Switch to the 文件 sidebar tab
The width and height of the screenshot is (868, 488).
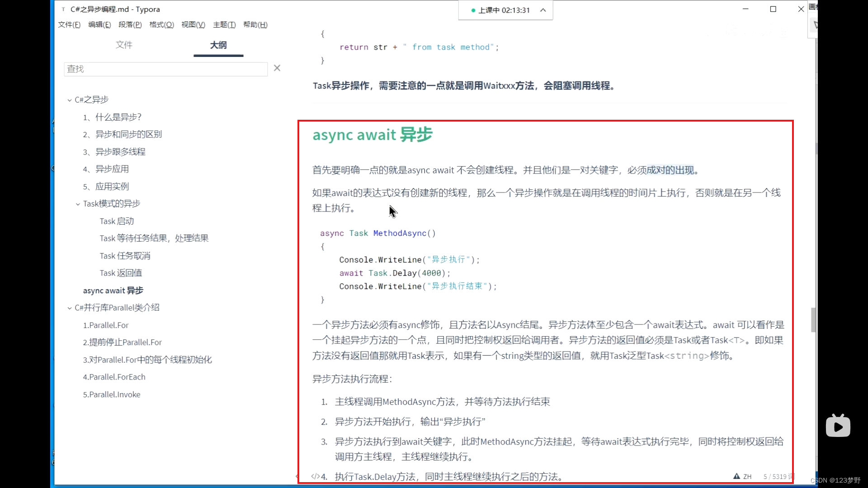pyautogui.click(x=124, y=45)
